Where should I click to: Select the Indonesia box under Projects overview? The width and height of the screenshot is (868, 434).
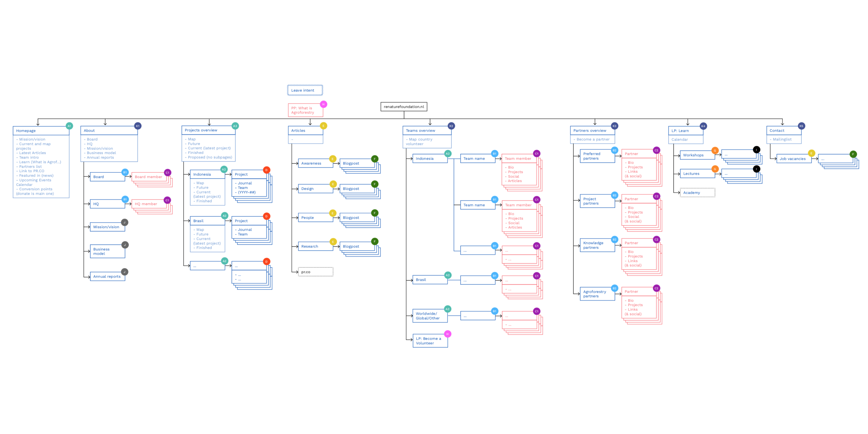tap(208, 174)
